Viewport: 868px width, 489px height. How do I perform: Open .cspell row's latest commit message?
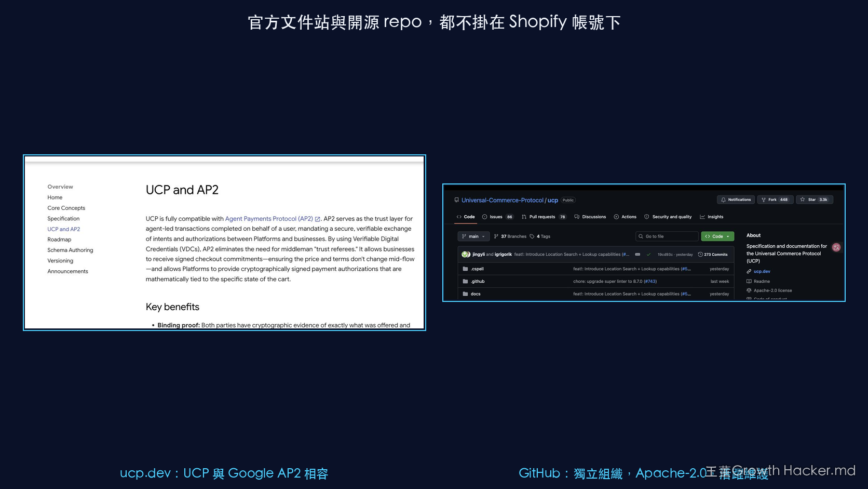[632, 269]
